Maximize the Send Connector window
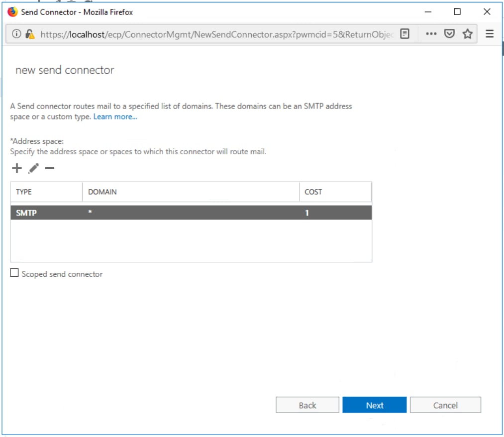Viewport: 504px width, 437px height. 457,12
